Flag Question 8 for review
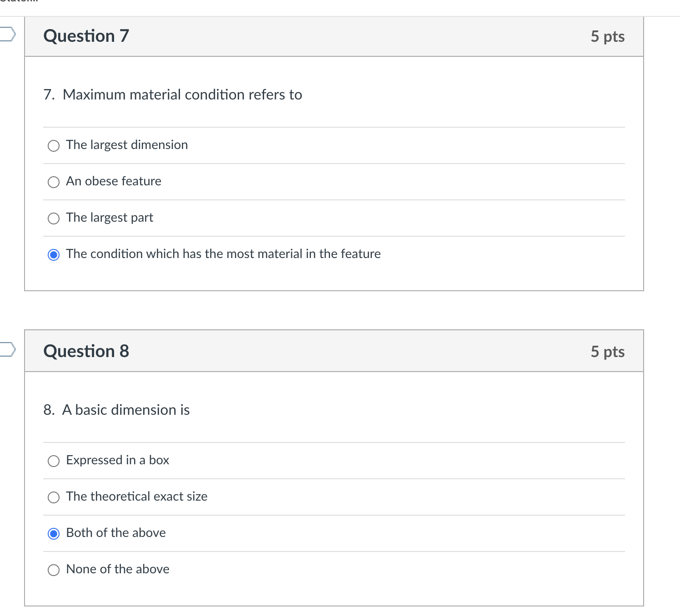Viewport: 680px width, 616px height. pyautogui.click(x=8, y=349)
